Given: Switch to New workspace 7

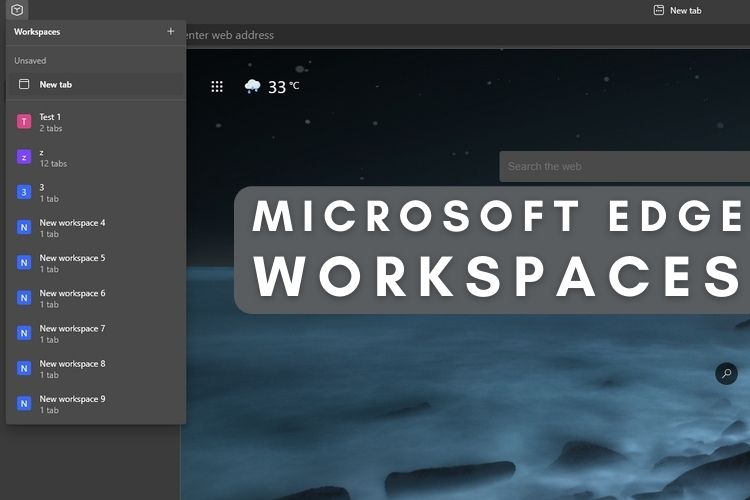Looking at the screenshot, I should click(96, 333).
